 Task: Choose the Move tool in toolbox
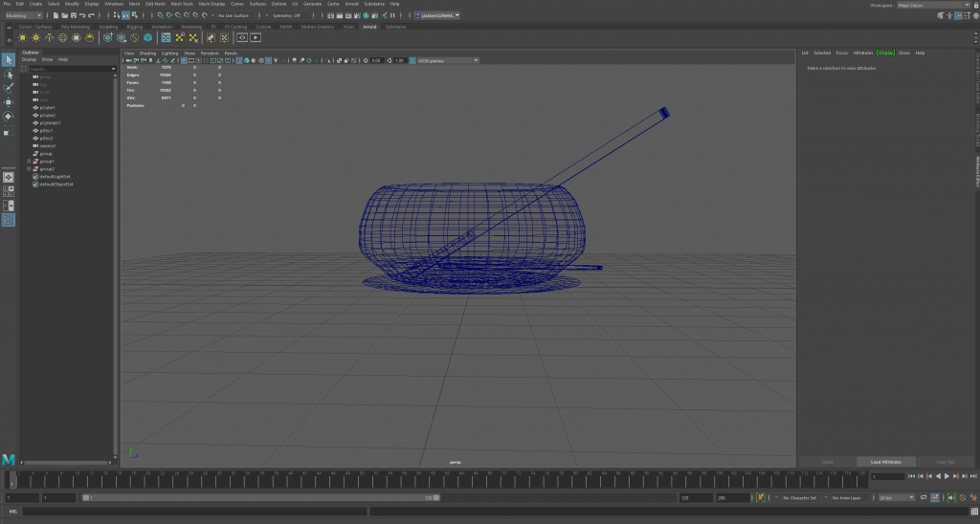point(9,101)
